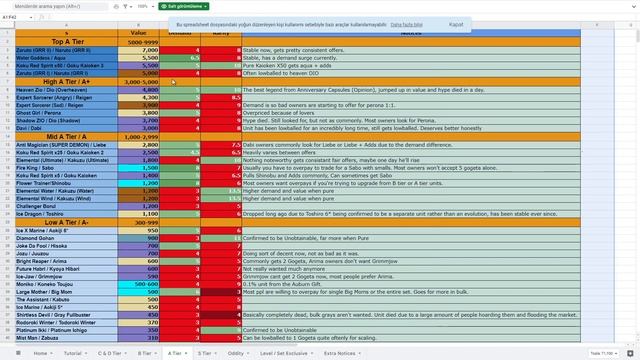
Task: Open the name box dropdown arrow
Action: tap(31, 18)
